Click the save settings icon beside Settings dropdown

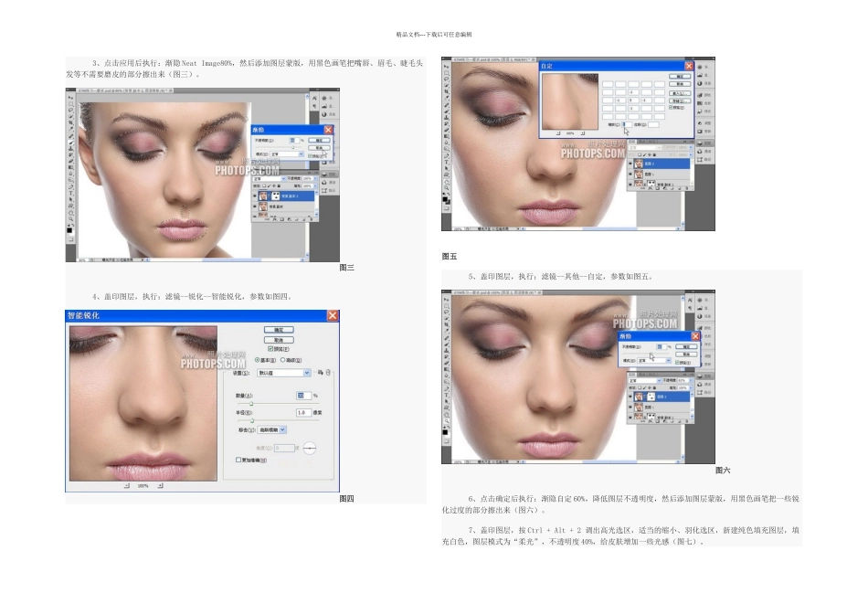319,373
